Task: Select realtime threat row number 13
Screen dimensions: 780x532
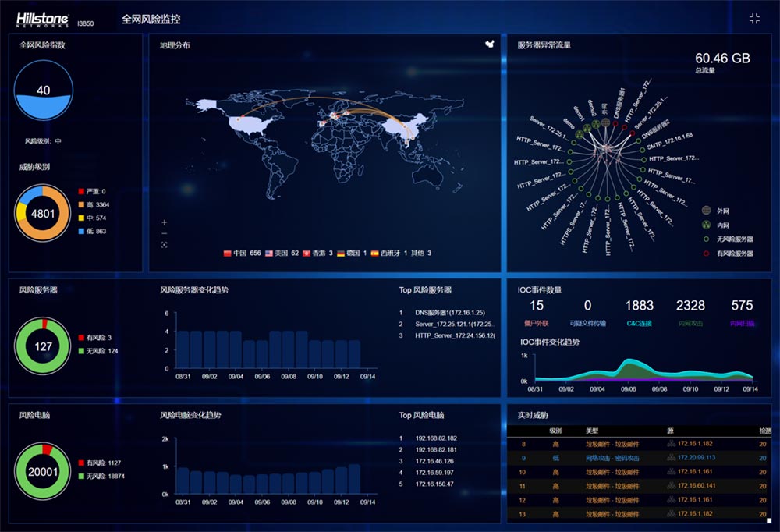Action: click(x=640, y=513)
